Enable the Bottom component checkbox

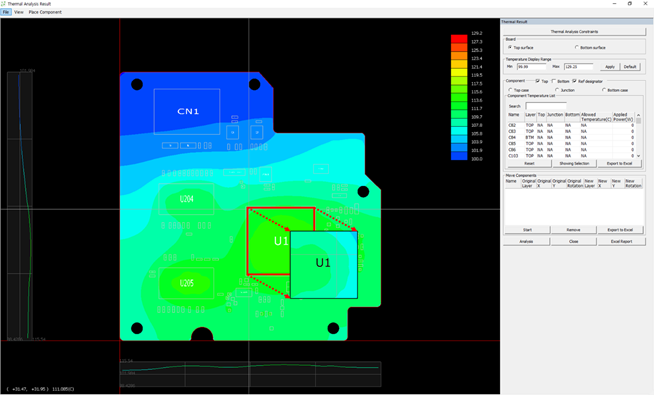coord(553,81)
